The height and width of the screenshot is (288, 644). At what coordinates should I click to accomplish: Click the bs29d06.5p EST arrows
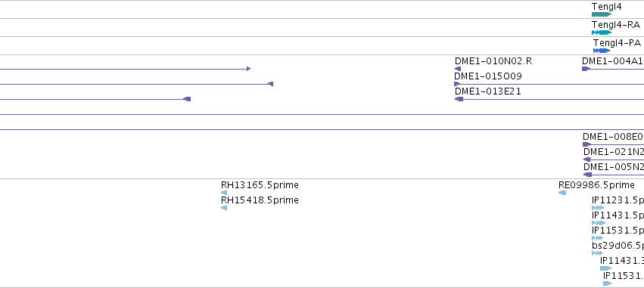pos(598,253)
